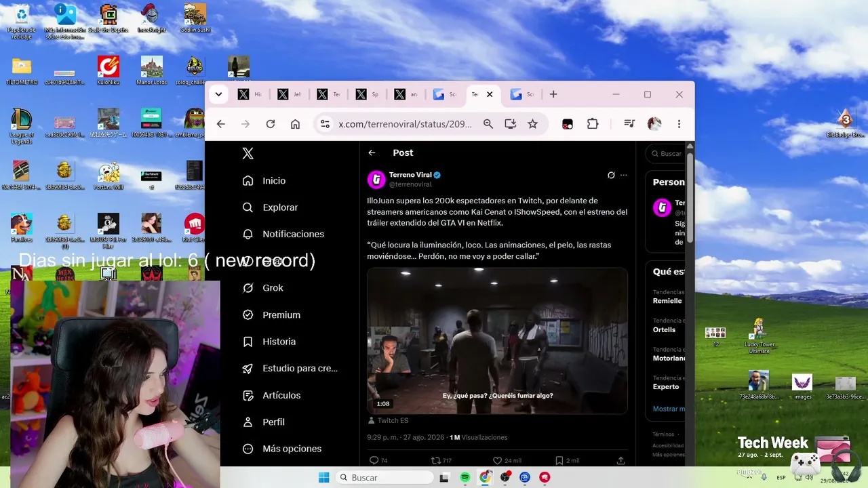
Task: Open the Ortells trending topic
Action: pyautogui.click(x=664, y=329)
